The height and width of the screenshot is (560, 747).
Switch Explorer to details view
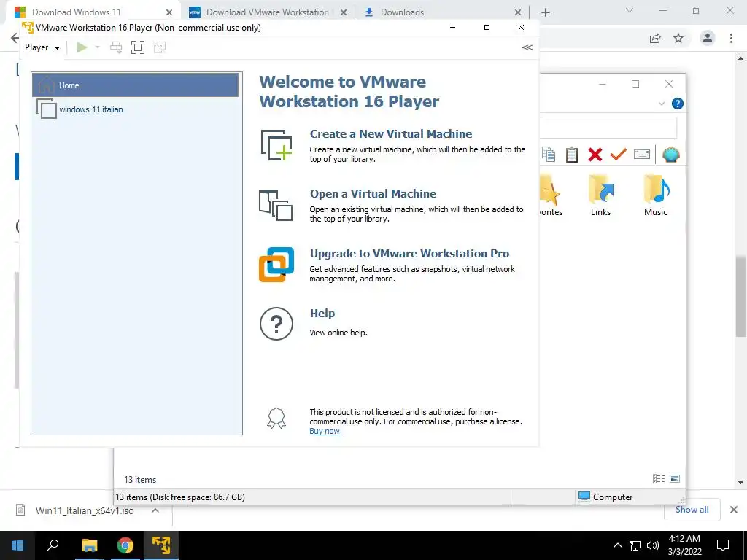[x=659, y=478]
